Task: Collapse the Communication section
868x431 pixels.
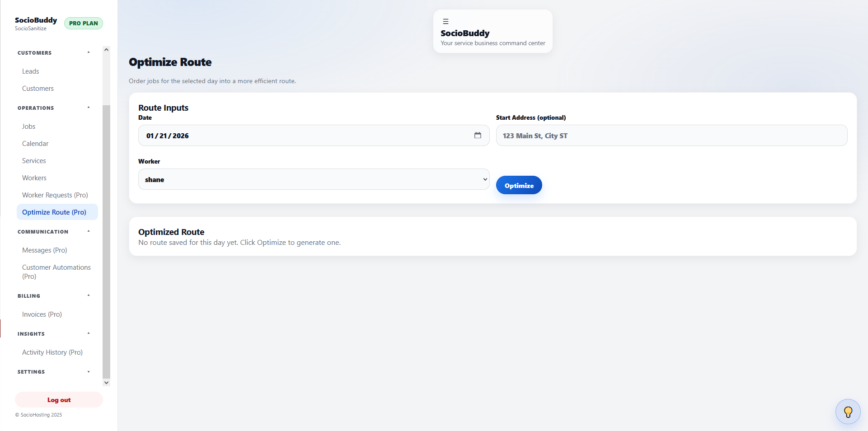Action: tap(89, 231)
